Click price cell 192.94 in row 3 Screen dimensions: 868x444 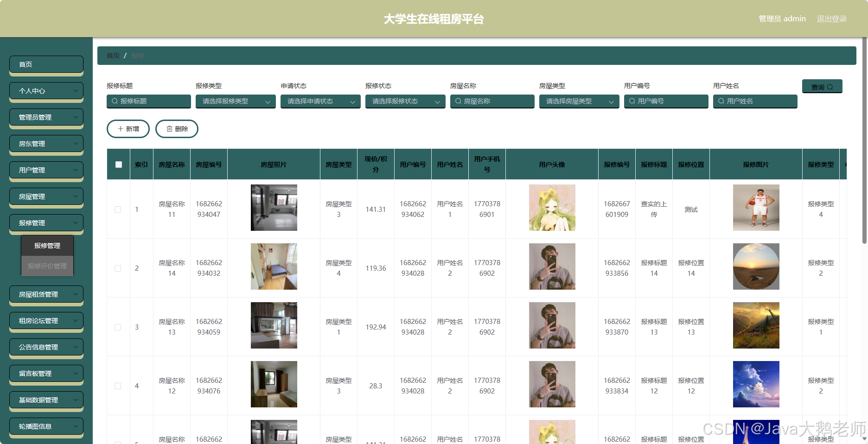[376, 327]
